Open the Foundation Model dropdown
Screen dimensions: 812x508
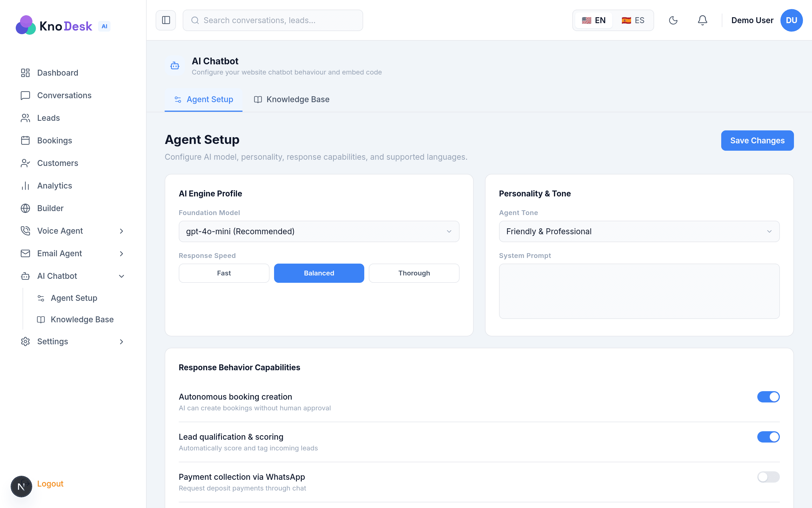319,231
